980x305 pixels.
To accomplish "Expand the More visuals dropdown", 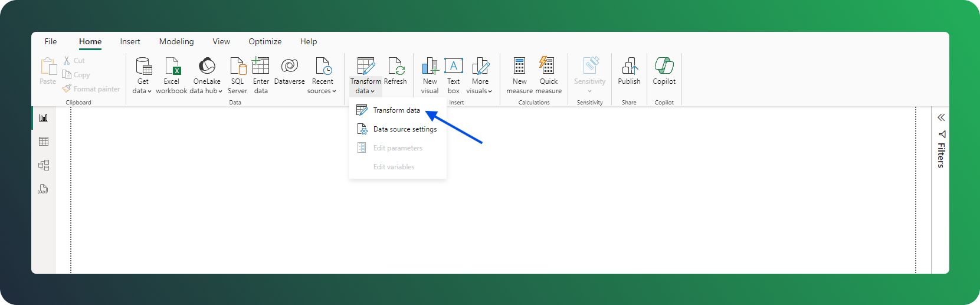I will coord(480,91).
